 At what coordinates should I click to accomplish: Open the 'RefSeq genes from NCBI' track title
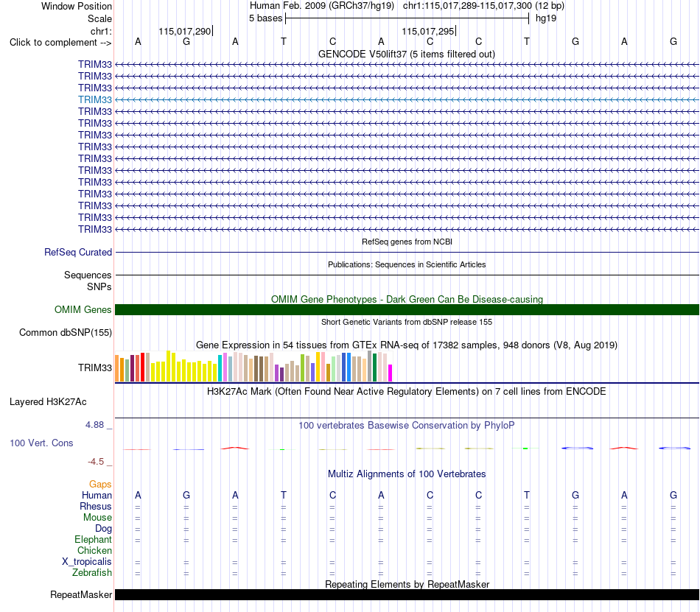(407, 242)
